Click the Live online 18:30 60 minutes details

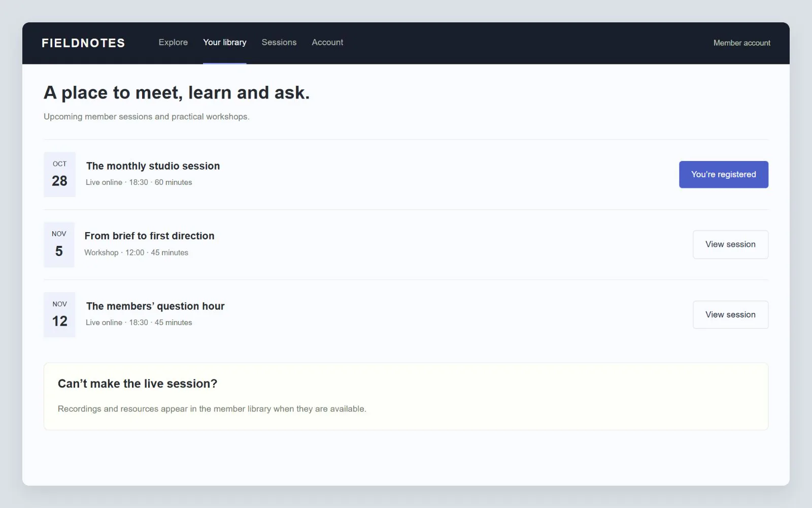click(139, 182)
